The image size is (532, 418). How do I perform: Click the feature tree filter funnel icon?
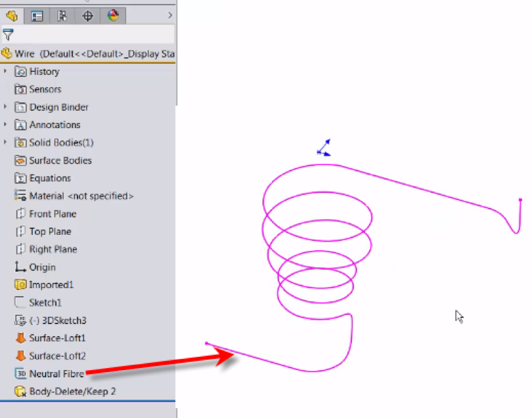[x=8, y=35]
